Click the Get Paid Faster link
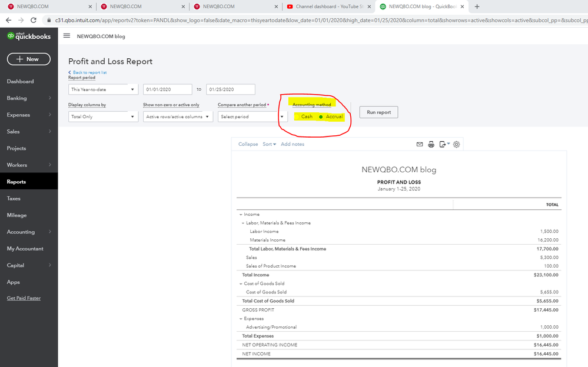 [x=24, y=298]
